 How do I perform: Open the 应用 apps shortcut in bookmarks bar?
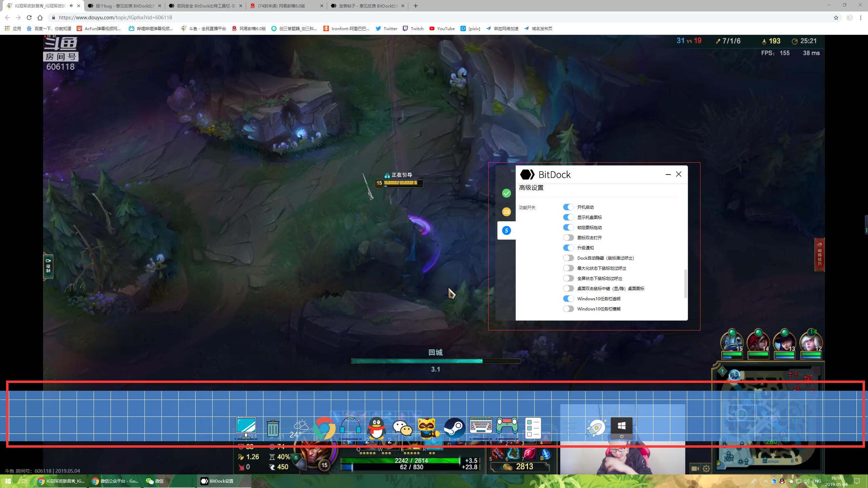pyautogui.click(x=13, y=28)
